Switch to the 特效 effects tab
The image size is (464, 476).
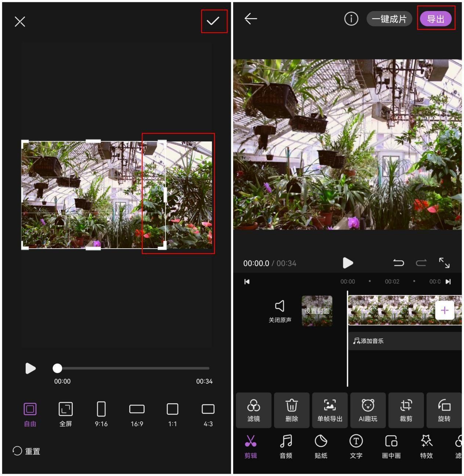click(x=426, y=447)
